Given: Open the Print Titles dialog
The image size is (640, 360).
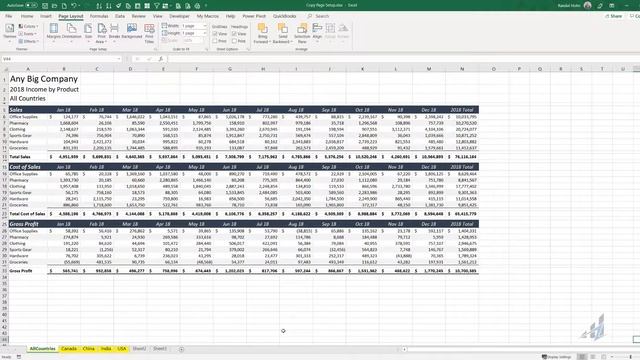Looking at the screenshot, I should (x=149, y=33).
